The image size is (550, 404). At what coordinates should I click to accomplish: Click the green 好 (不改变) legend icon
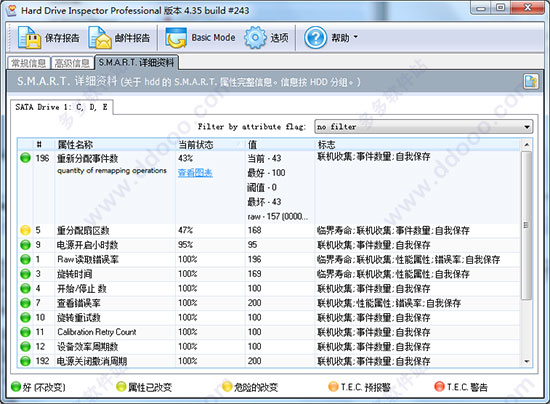(16, 386)
